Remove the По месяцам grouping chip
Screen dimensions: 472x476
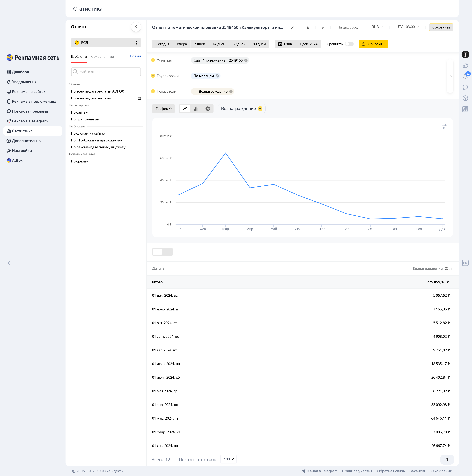click(217, 76)
